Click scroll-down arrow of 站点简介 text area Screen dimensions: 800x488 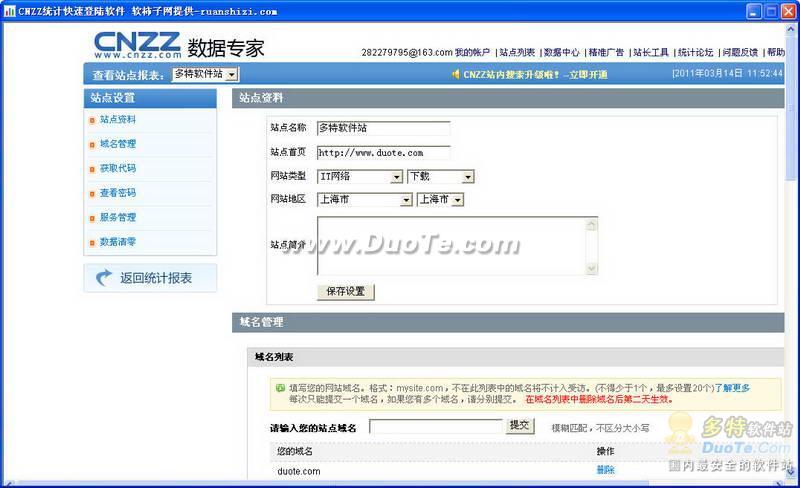click(591, 269)
